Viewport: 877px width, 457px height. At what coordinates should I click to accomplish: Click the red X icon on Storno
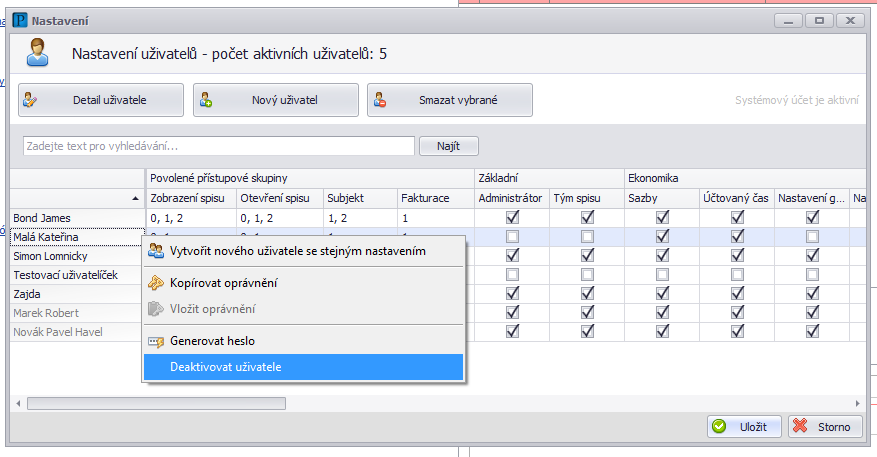click(800, 427)
